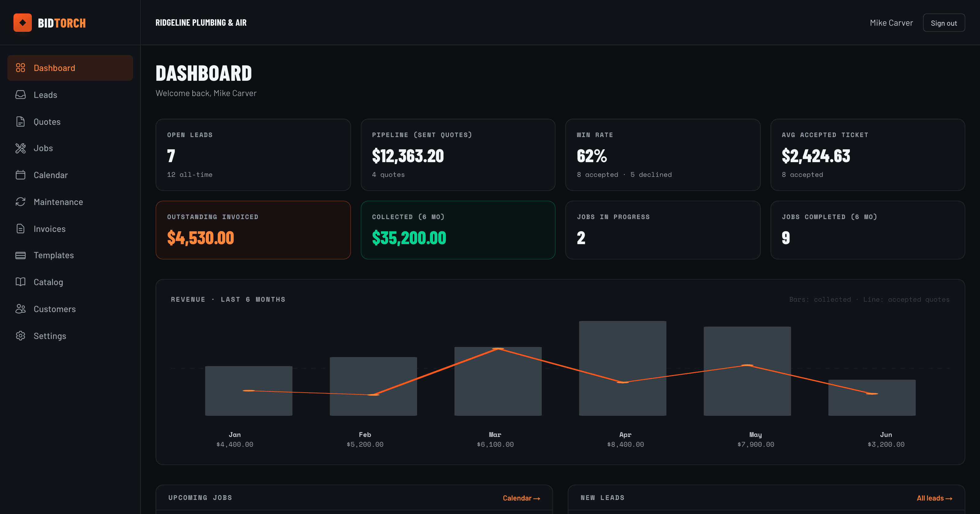Viewport: 980px width, 514px height.
Task: Click the Mike Carver user name in header
Action: pos(891,23)
